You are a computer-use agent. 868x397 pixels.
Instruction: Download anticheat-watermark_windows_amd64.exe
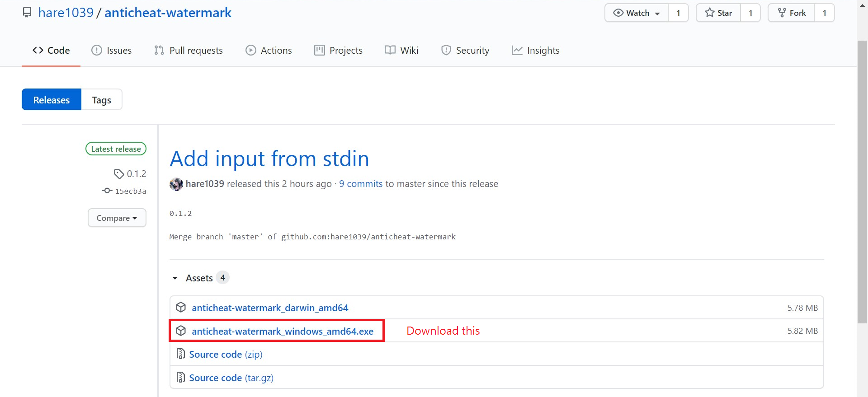pos(283,331)
